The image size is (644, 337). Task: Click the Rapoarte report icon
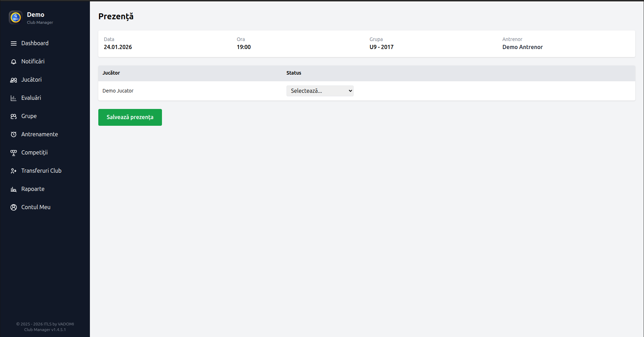coord(14,189)
